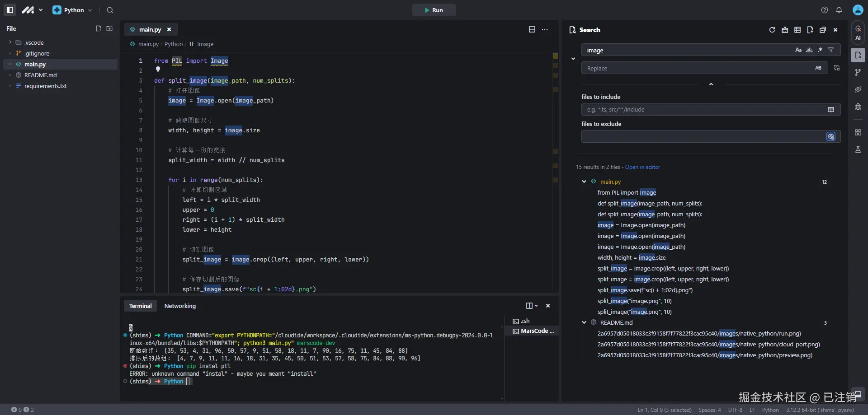Toggle Match Whole Word search option
The image size is (868, 415).
pos(809,50)
